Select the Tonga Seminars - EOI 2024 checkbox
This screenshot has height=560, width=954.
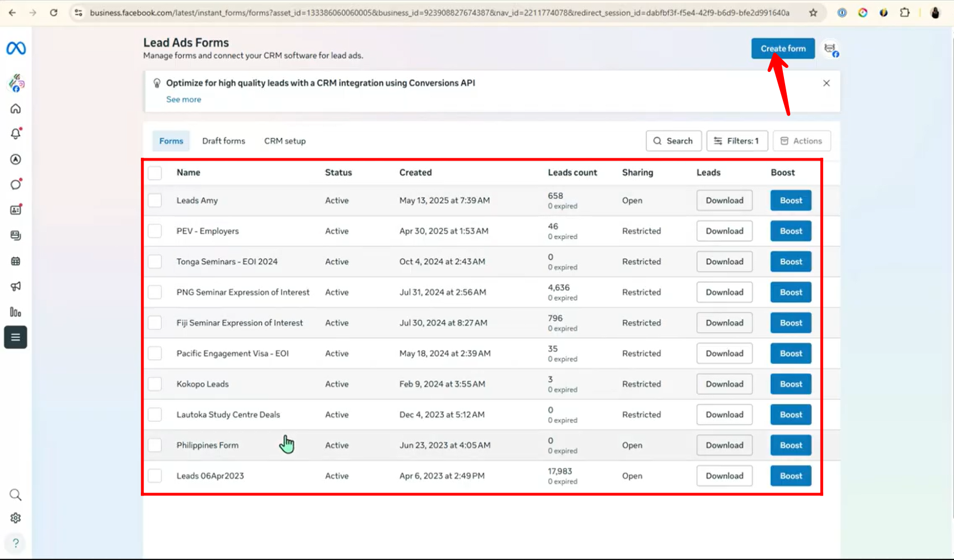pos(155,261)
